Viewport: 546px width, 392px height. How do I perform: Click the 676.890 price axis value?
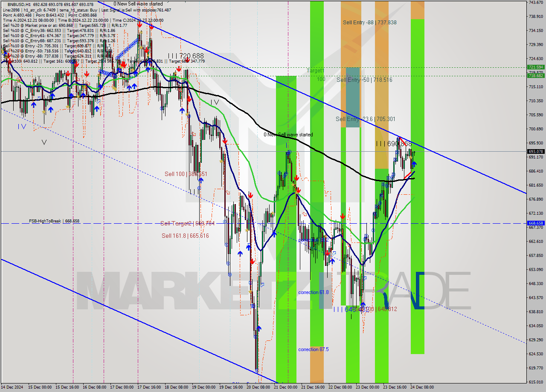pyautogui.click(x=536, y=199)
